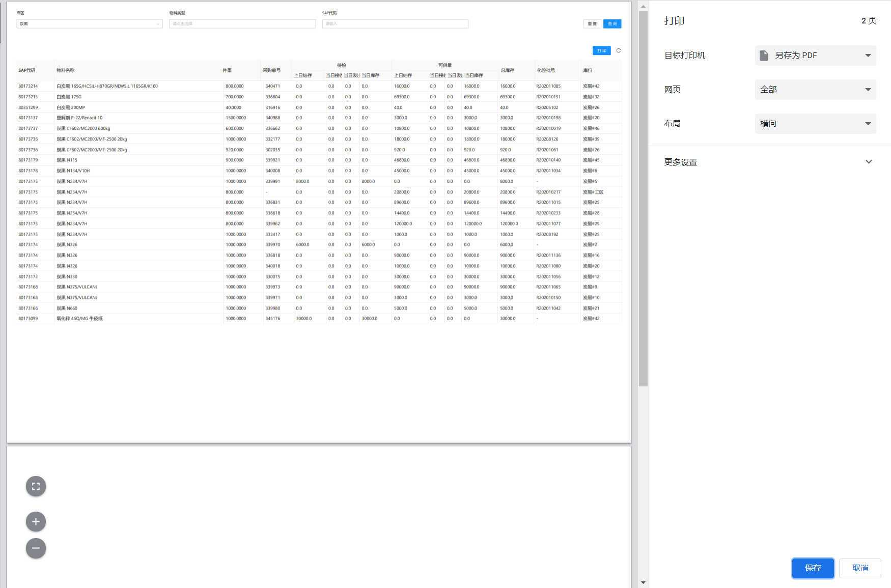Click material name 塑解剂 P-22/Renacit 10
Viewport: 891px width, 588px height.
coord(79,118)
